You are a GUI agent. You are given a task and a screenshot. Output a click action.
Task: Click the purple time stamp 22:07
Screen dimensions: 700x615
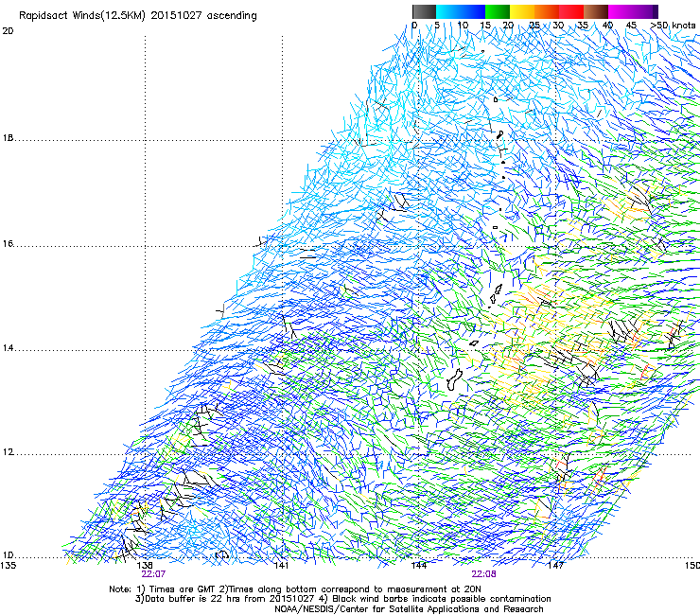153,574
